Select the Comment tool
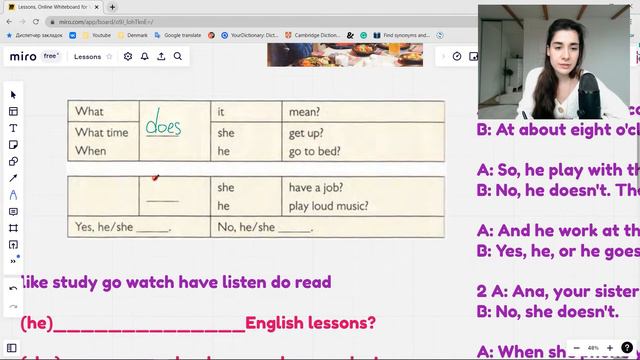Viewport: 640px width, 360px height. click(x=13, y=211)
